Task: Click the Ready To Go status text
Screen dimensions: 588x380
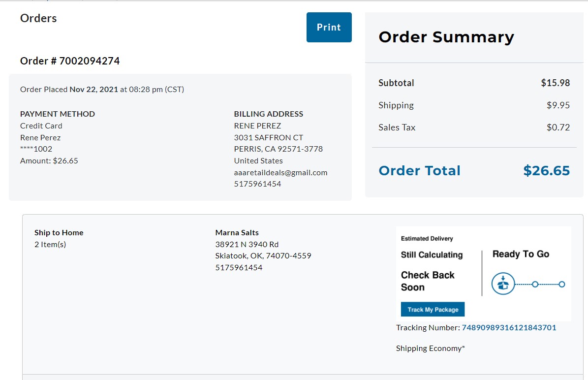Action: (521, 254)
